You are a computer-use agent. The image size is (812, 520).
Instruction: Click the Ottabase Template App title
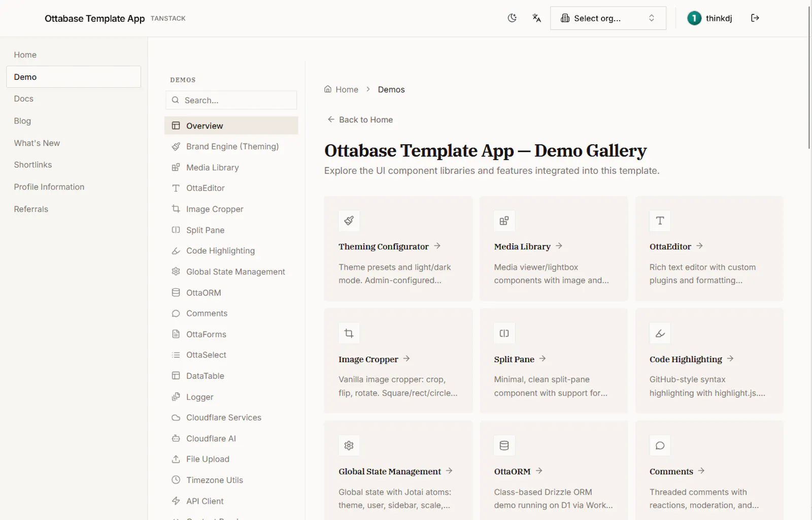click(94, 18)
